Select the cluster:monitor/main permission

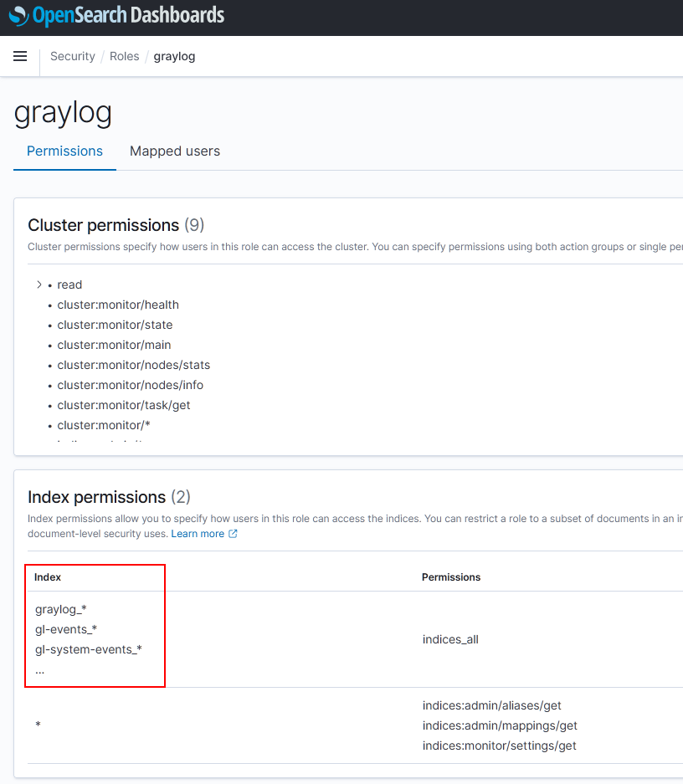coord(114,345)
